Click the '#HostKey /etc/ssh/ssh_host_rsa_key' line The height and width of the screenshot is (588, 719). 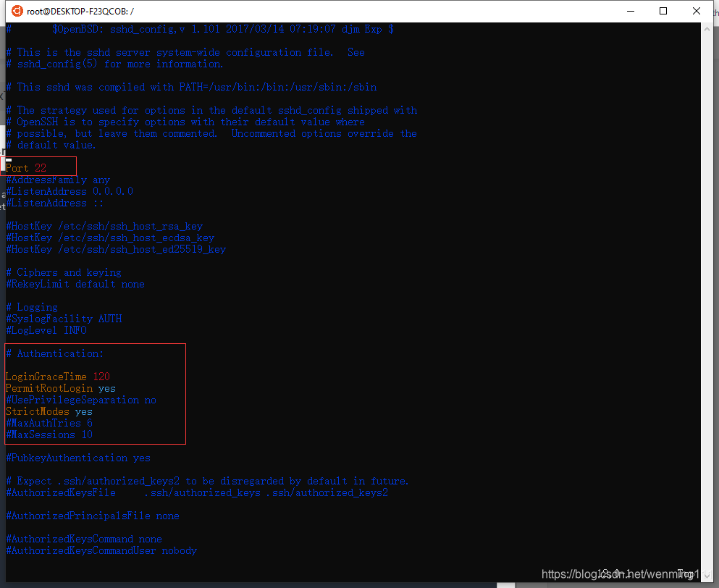[104, 226]
